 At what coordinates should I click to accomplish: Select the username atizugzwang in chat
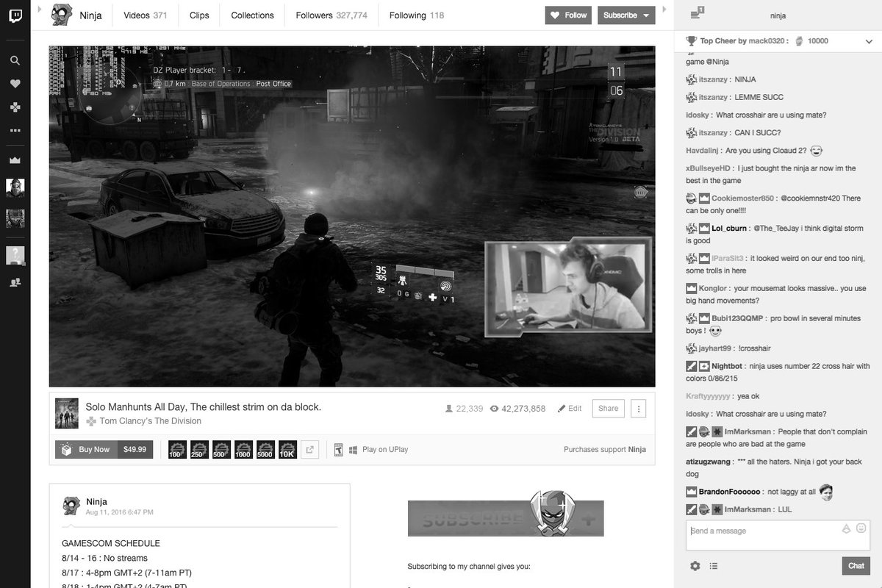(x=709, y=462)
